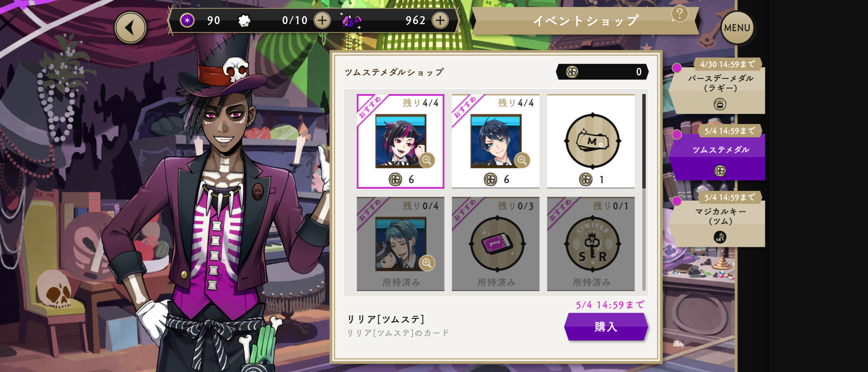Tap the medal count display showing 0

602,72
